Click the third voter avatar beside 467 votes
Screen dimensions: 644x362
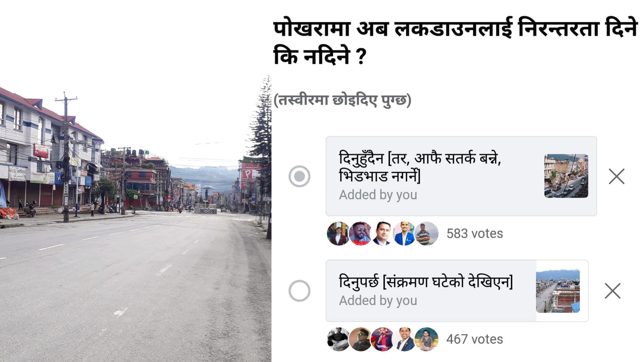382,339
